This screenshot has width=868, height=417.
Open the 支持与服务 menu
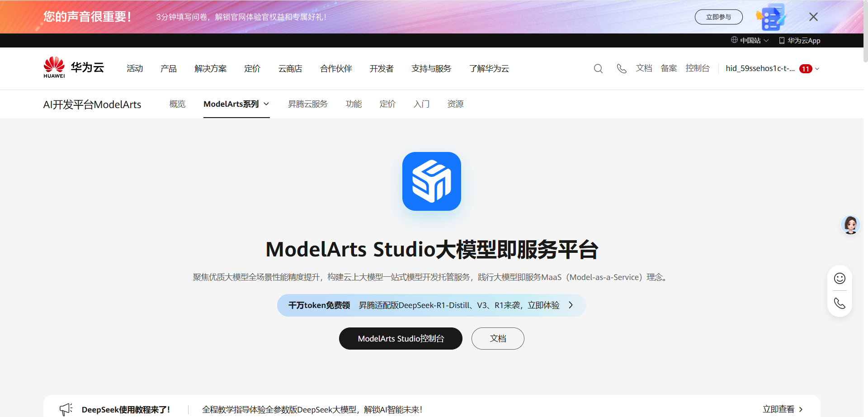click(x=431, y=68)
